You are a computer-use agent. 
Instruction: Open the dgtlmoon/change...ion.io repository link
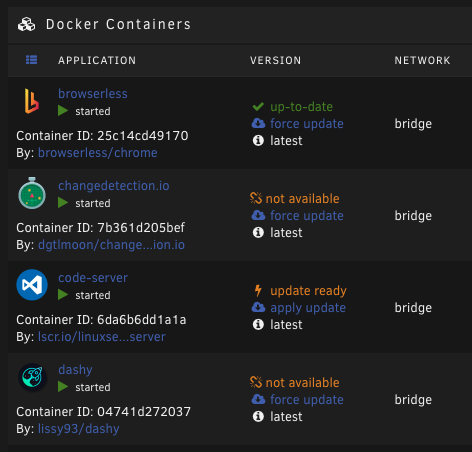[111, 245]
